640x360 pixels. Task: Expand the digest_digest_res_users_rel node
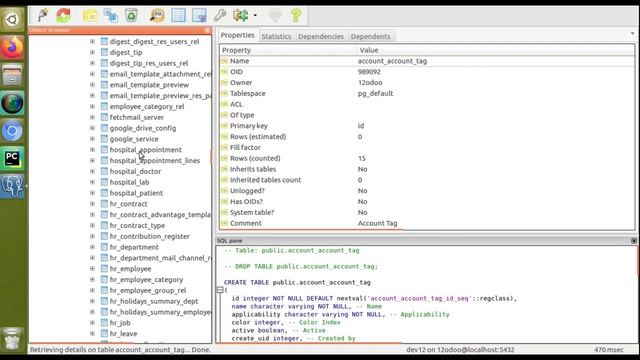tap(92, 42)
